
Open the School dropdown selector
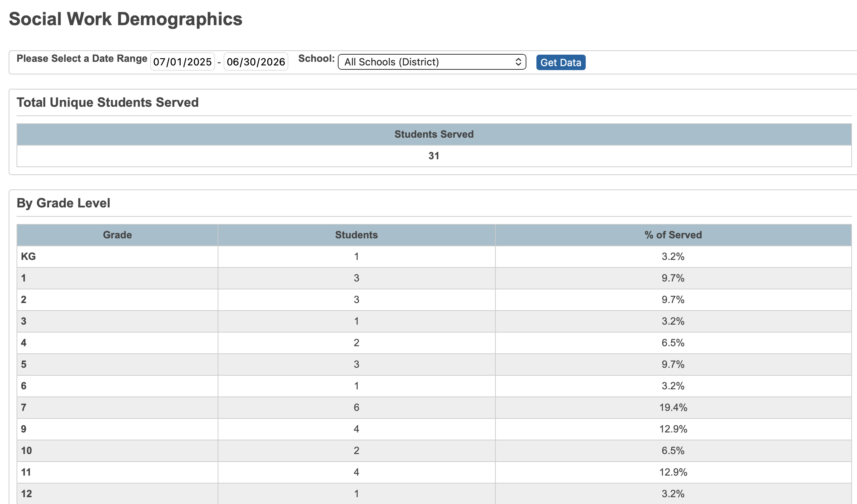pos(432,62)
